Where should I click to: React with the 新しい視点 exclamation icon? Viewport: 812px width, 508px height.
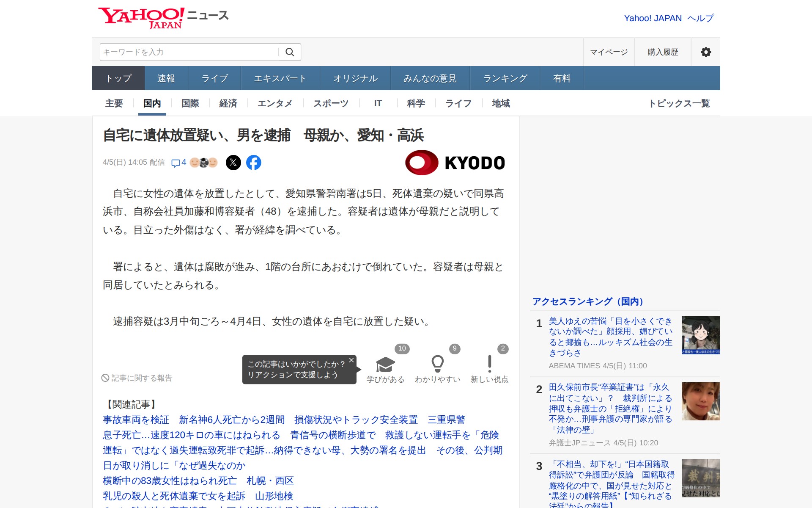click(490, 365)
